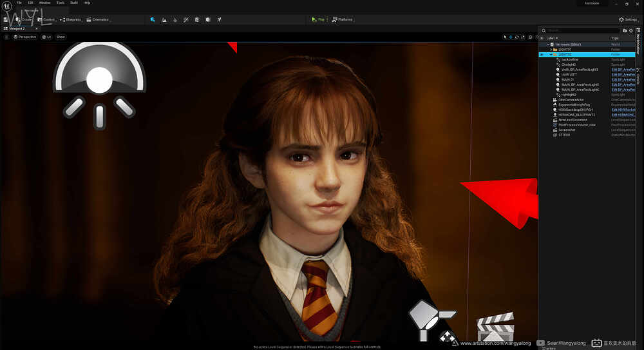This screenshot has height=350, width=644.
Task: Open the viewport Show menu
Action: point(61,37)
